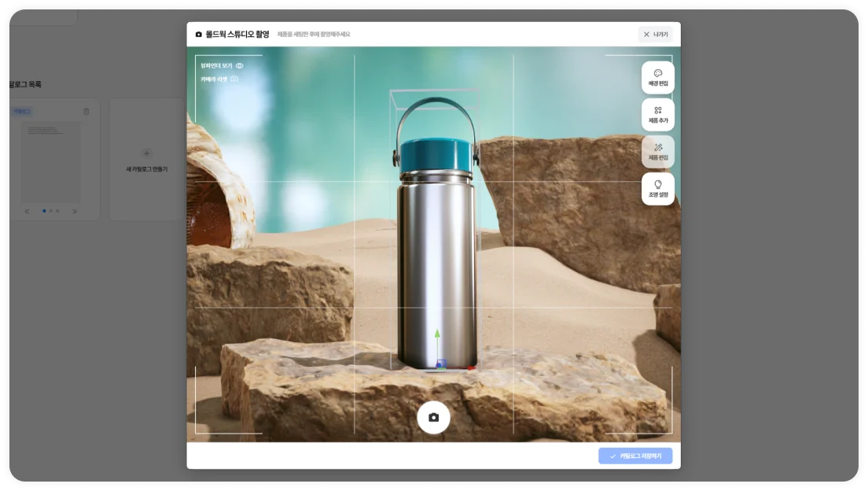The width and height of the screenshot is (868, 491).
Task: Click 나가기 exit button
Action: [655, 35]
